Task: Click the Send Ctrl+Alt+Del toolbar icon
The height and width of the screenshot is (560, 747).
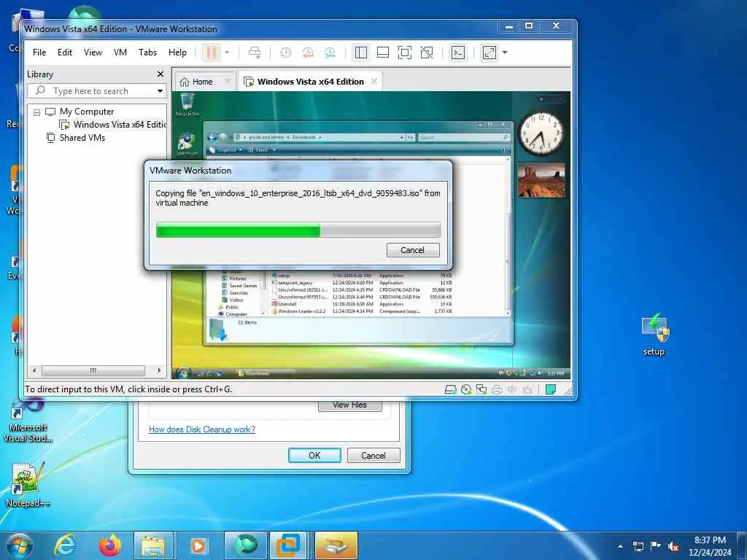Action: tap(255, 52)
